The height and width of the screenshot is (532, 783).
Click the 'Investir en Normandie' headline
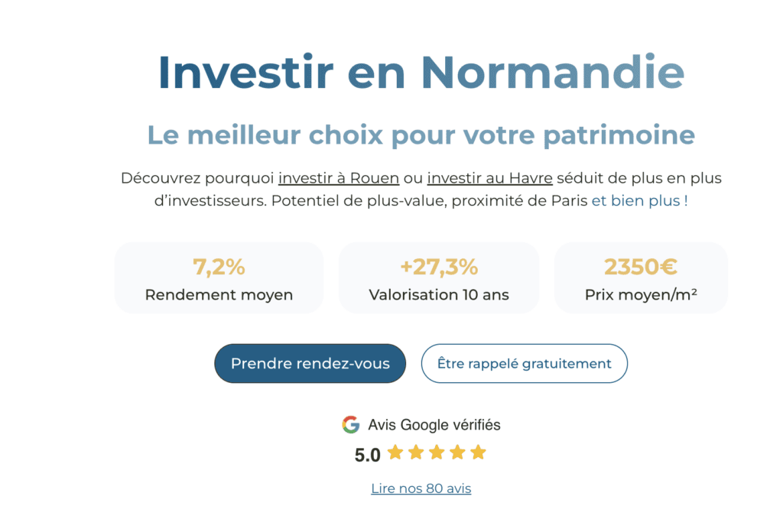pos(421,73)
